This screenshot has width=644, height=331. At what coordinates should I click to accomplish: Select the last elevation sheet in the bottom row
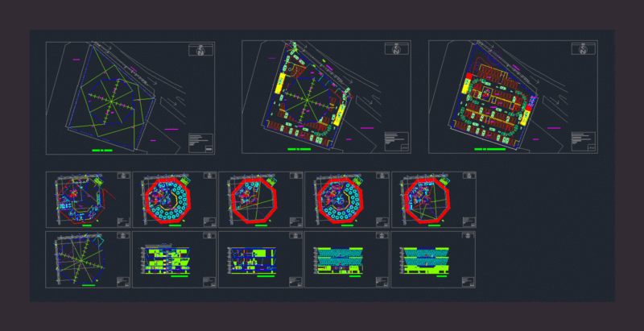point(433,259)
